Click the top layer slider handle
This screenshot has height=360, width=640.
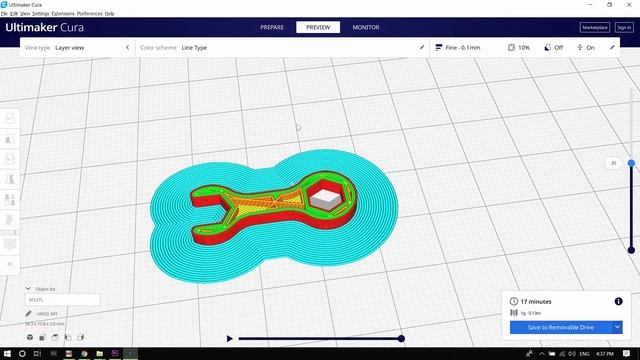(x=631, y=163)
